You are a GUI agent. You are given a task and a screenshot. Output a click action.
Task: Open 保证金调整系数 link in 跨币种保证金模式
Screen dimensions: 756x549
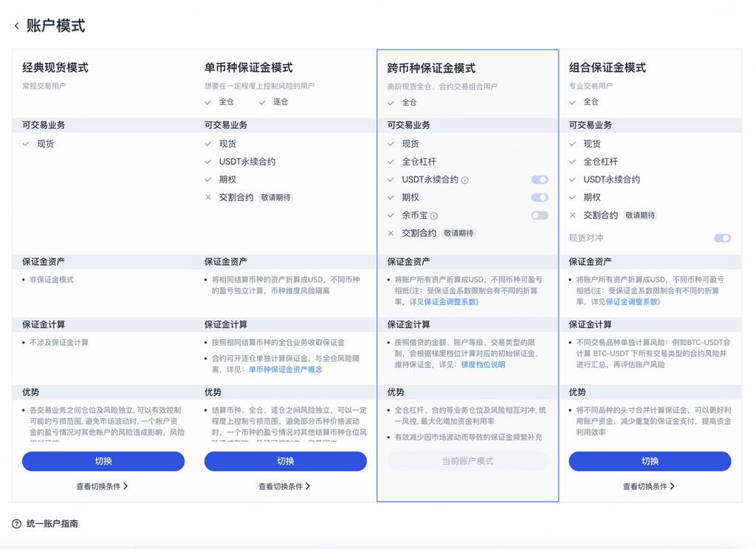pyautogui.click(x=450, y=301)
